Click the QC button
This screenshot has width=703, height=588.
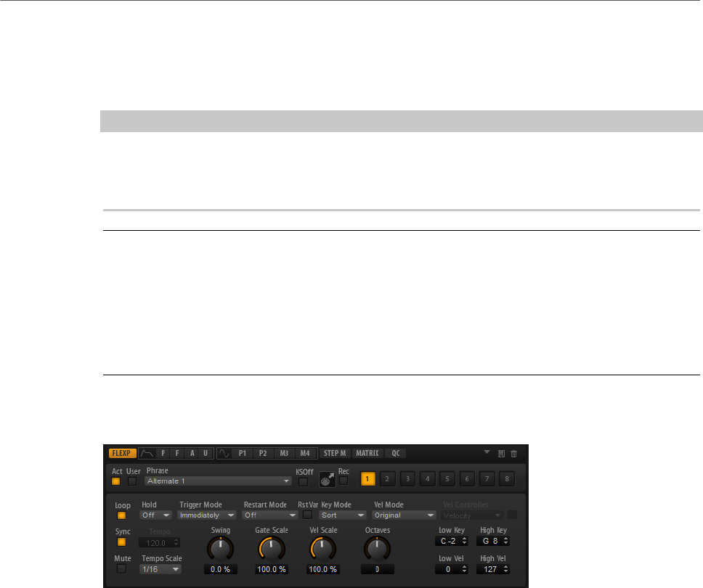pos(395,453)
